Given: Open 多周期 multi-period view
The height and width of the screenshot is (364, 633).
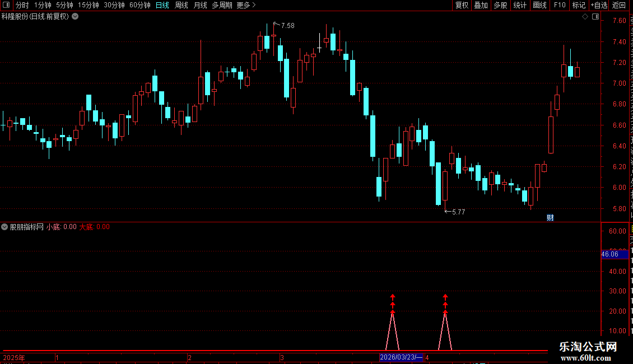Looking at the screenshot, I should [x=222, y=5].
